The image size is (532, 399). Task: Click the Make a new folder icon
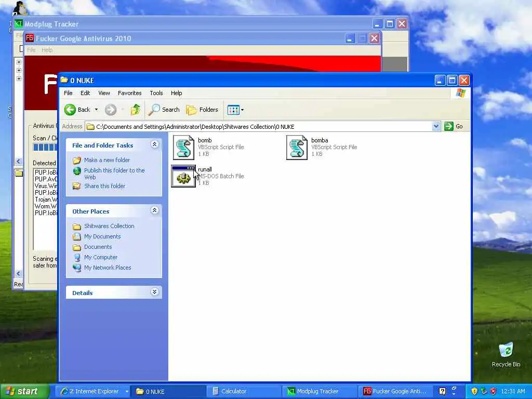pyautogui.click(x=77, y=160)
